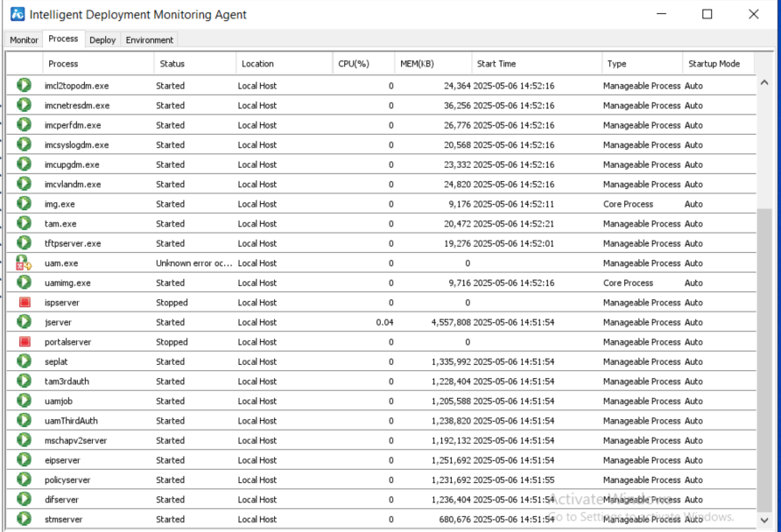The width and height of the screenshot is (781, 532).
Task: Click status icon for stmserver row
Action: tap(25, 519)
